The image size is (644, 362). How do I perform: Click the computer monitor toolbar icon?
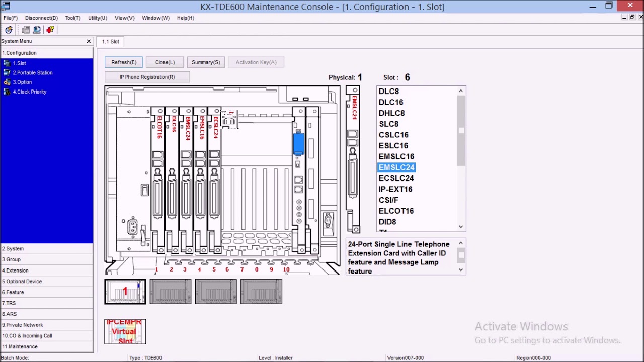37,30
